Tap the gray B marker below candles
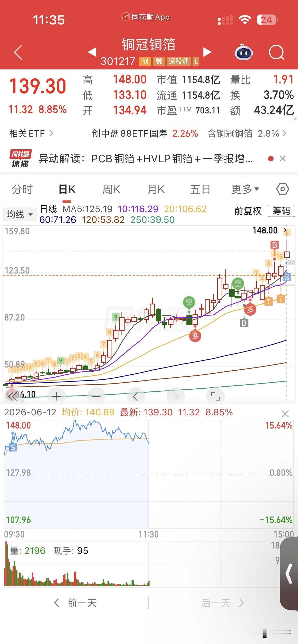Viewport: 298px width, 644px height. click(244, 323)
